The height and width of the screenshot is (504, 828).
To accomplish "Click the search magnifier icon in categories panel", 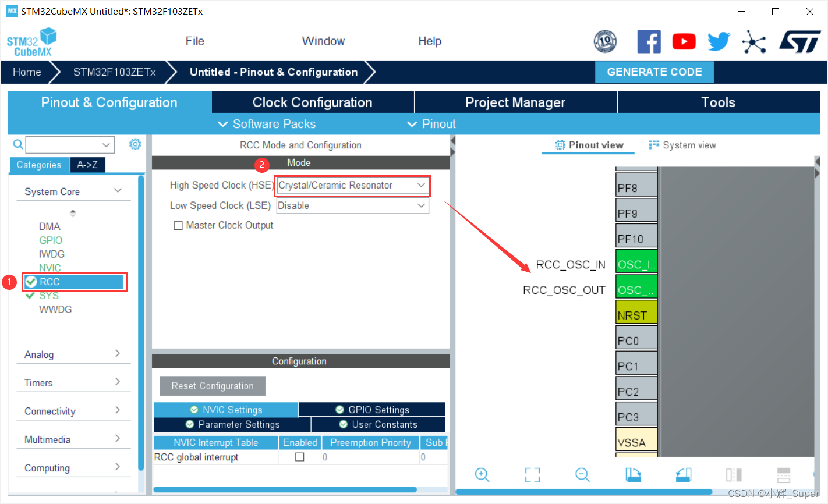I will (x=18, y=144).
